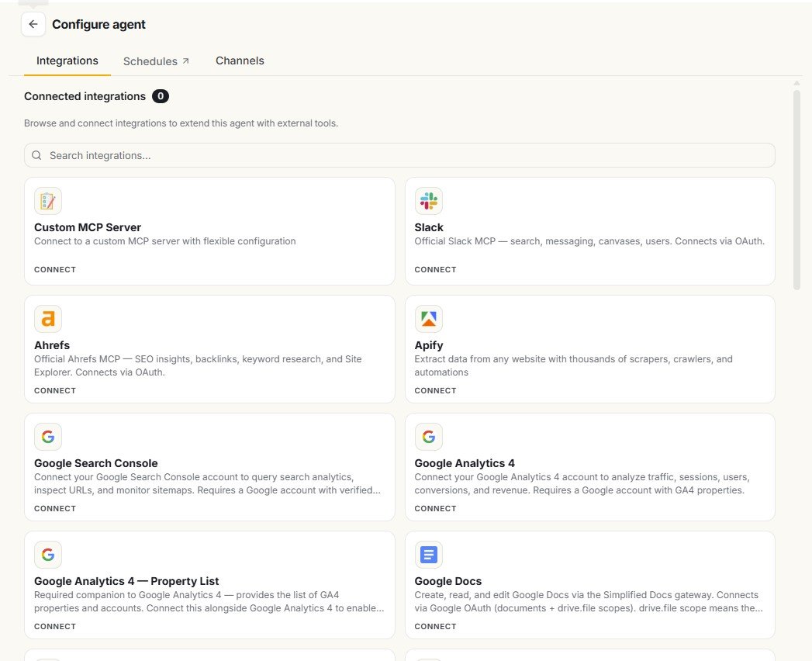Click Apify description about scrapers and crawlers
This screenshot has width=812, height=661.
coord(573,365)
